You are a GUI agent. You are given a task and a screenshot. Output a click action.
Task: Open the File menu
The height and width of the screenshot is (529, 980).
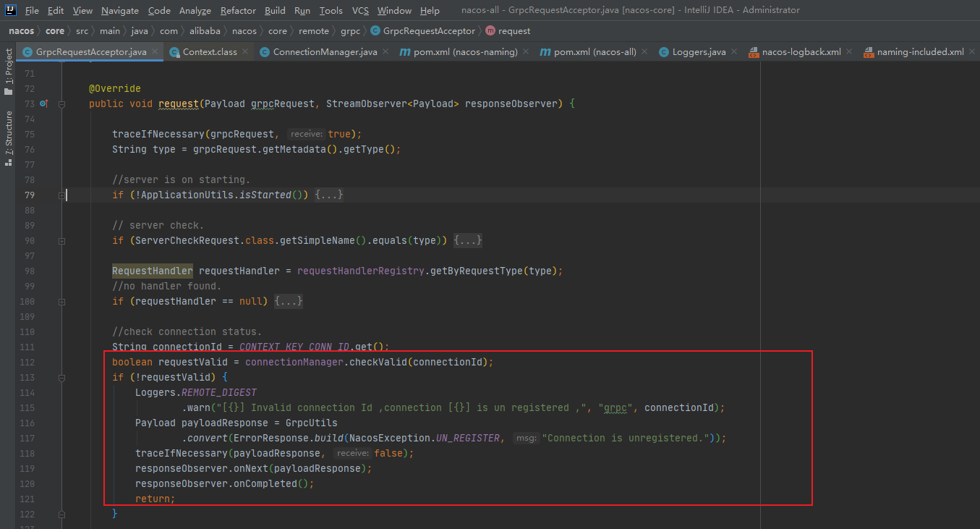click(x=32, y=11)
